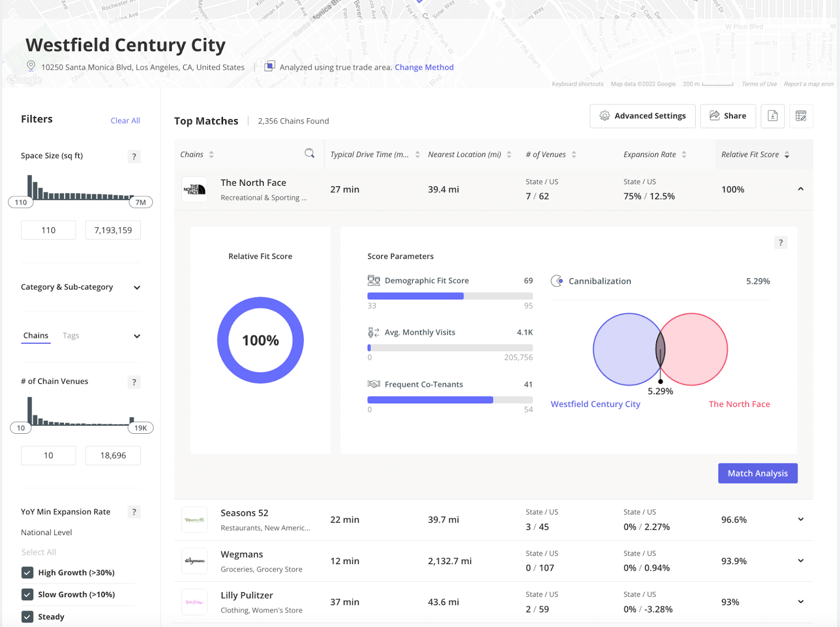Sort by Typical Drive Time arrows

417,154
